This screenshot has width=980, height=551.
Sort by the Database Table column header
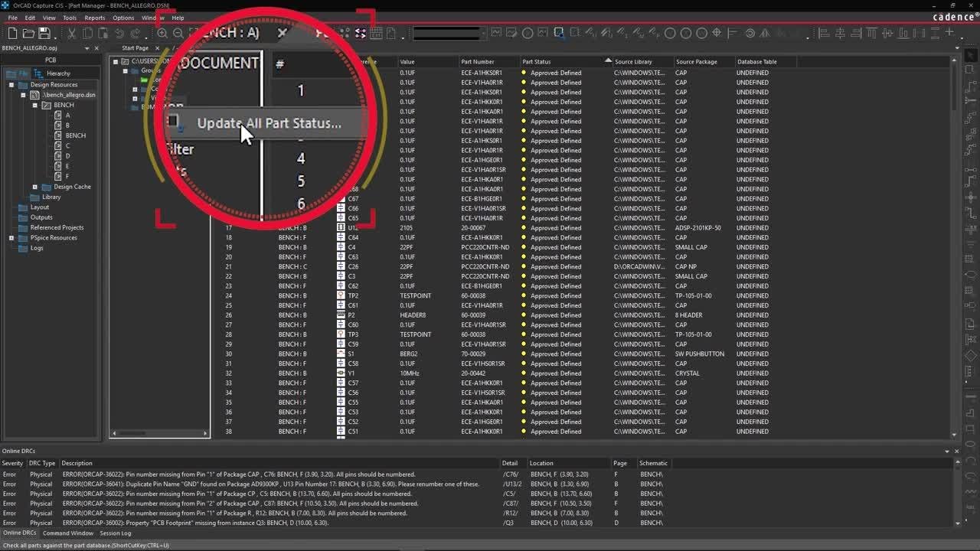(765, 61)
